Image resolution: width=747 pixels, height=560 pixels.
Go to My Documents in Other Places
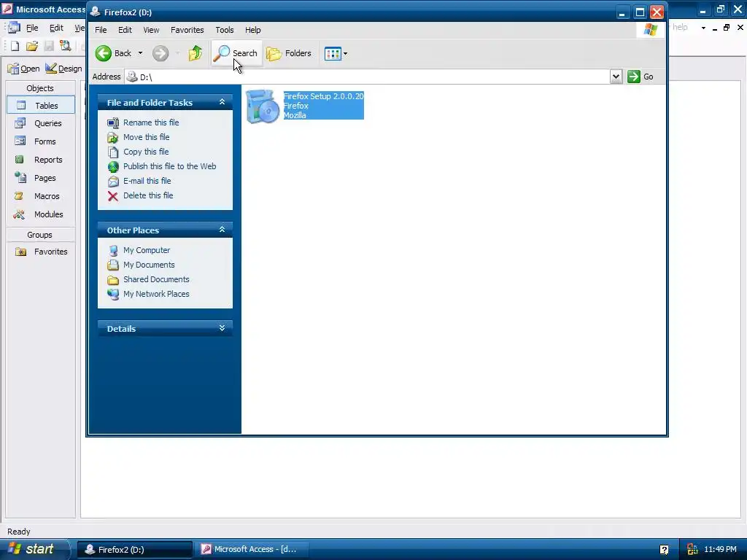(x=149, y=265)
